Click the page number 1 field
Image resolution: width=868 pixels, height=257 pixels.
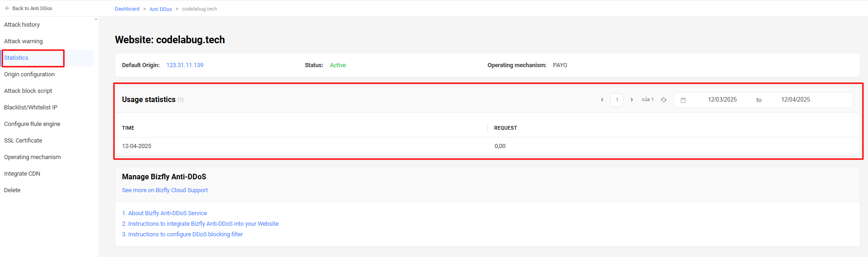(617, 100)
